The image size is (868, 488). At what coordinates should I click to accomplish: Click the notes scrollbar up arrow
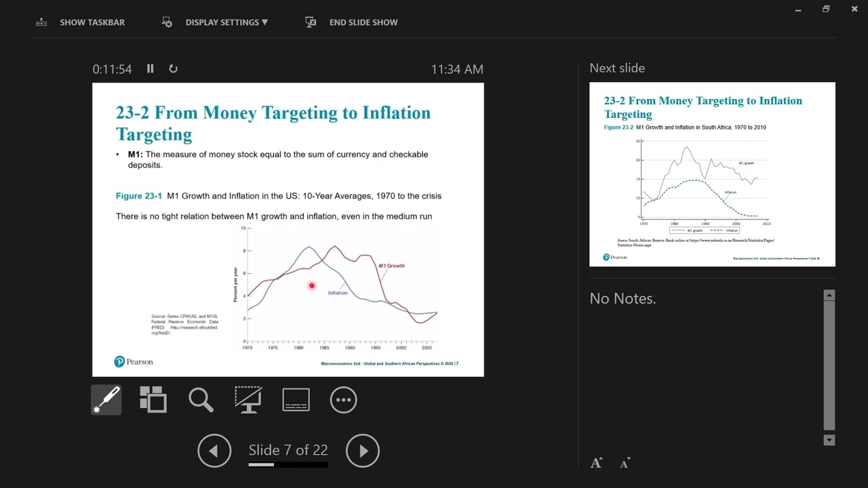coord(829,295)
